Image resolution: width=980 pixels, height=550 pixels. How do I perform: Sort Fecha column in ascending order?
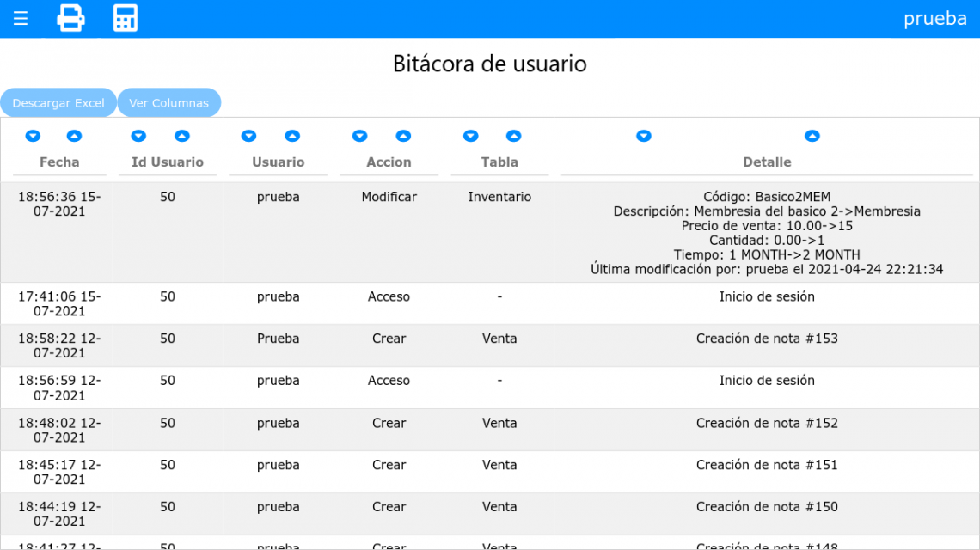pyautogui.click(x=74, y=136)
